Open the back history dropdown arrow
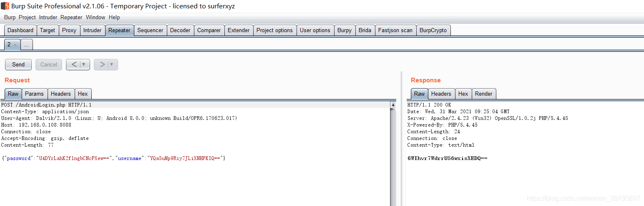This screenshot has width=644, height=206. (84, 64)
